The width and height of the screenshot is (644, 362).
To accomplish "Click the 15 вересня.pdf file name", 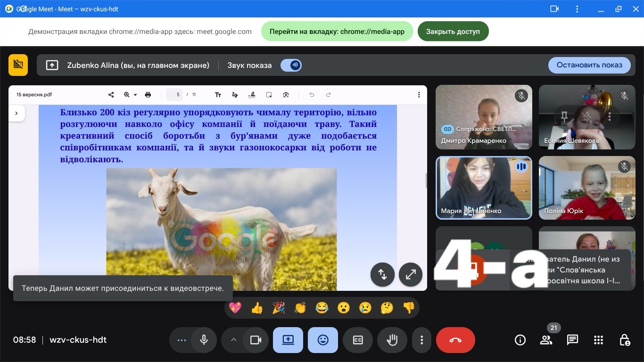I will click(34, 95).
